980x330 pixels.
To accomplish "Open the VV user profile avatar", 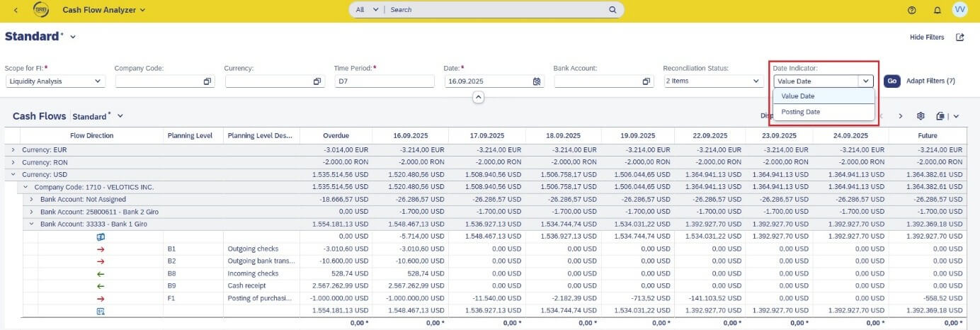I will point(960,10).
